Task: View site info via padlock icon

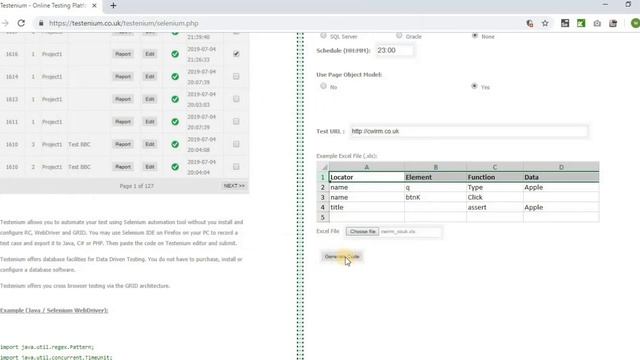Action: click(x=41, y=23)
